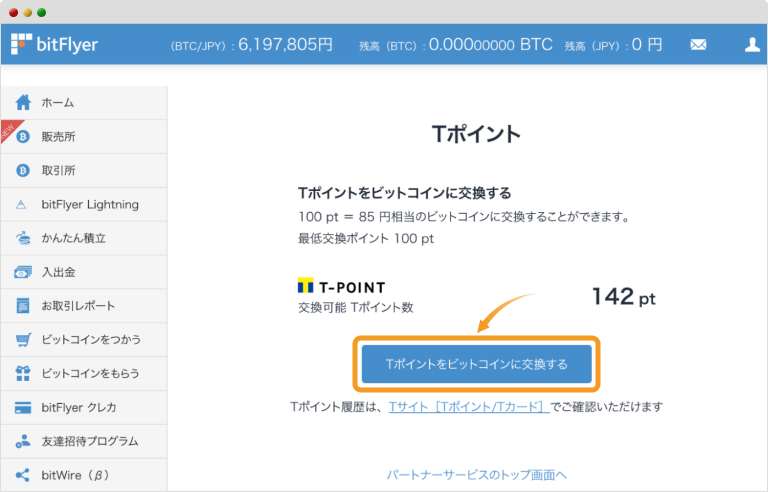The image size is (768, 492).
Task: Open 取引所 menu item
Action: point(84,171)
